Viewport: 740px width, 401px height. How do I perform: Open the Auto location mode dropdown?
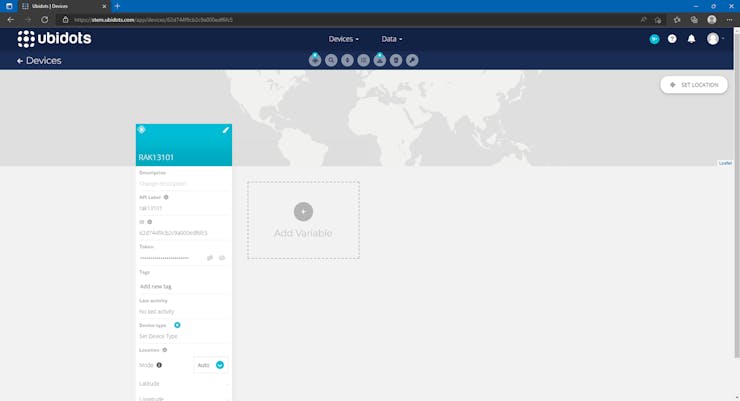[x=210, y=365]
